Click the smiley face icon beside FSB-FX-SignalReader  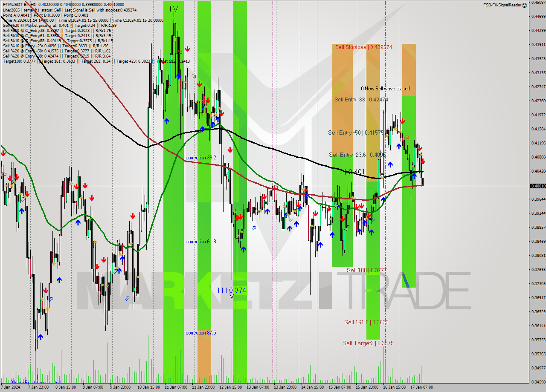(x=525, y=5)
